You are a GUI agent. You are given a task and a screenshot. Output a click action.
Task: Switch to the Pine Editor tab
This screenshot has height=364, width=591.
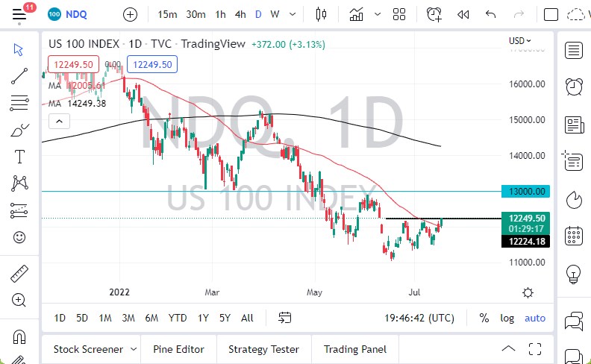pyautogui.click(x=179, y=349)
